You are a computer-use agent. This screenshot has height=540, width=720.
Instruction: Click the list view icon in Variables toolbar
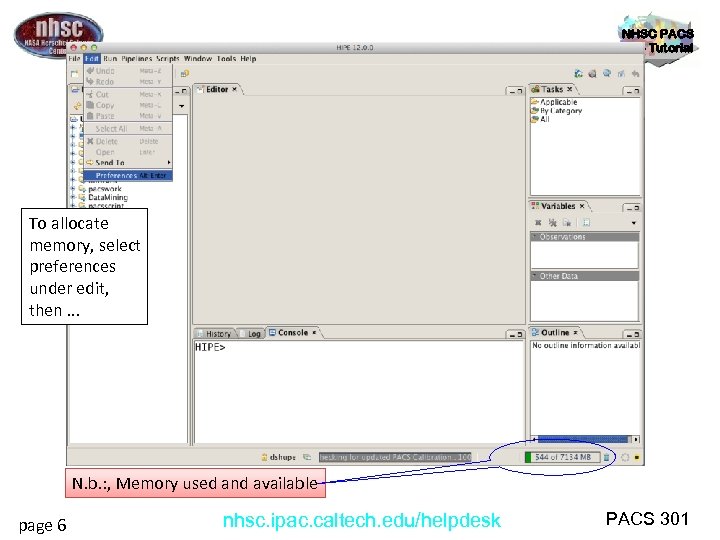pos(586,223)
